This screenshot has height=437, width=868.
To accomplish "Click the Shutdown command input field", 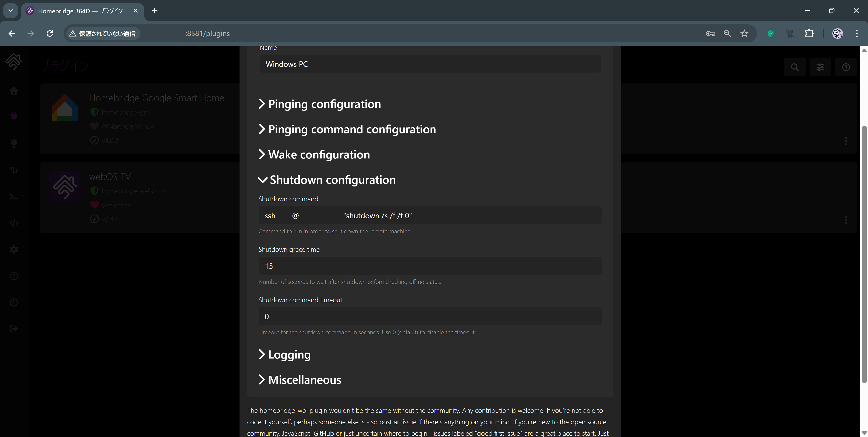I will click(430, 216).
